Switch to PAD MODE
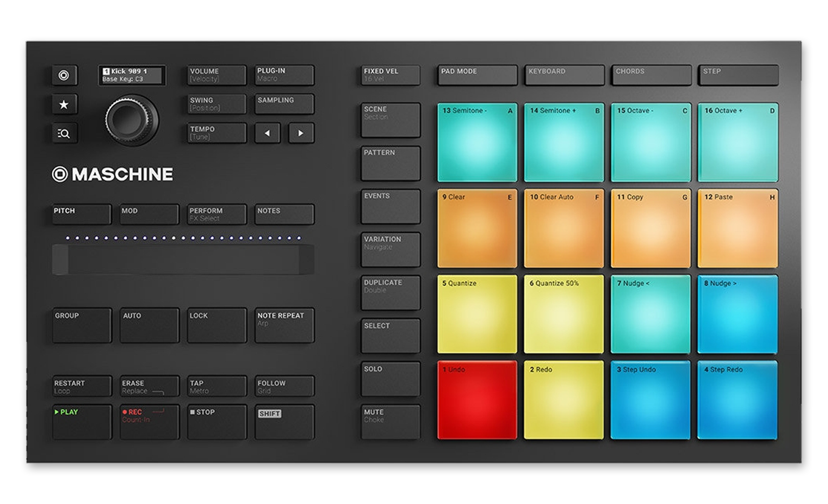 click(477, 75)
